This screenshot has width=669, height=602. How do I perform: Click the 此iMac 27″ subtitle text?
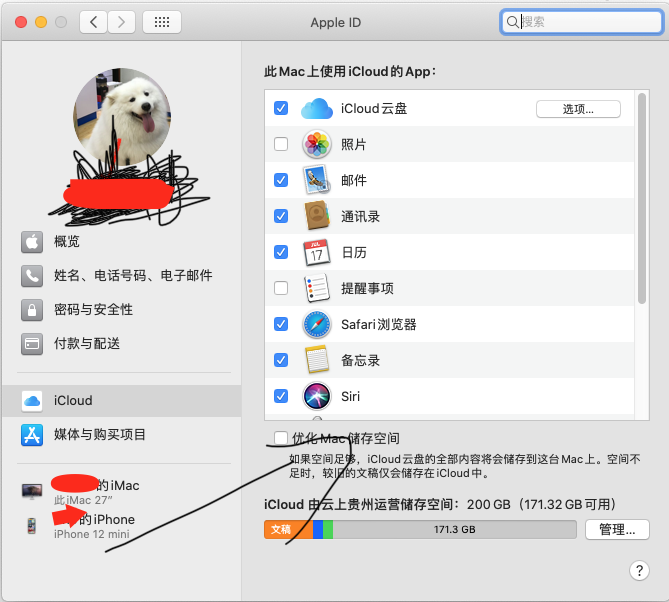83,500
